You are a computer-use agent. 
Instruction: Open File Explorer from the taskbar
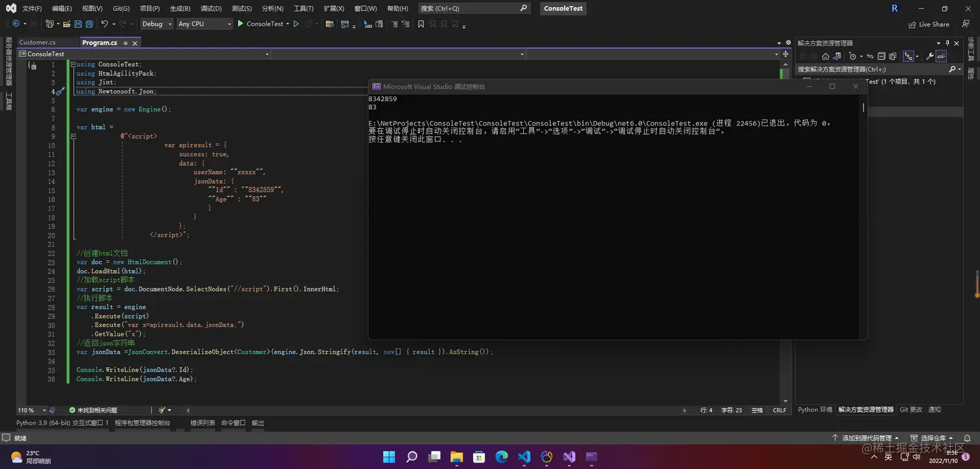coord(456,457)
